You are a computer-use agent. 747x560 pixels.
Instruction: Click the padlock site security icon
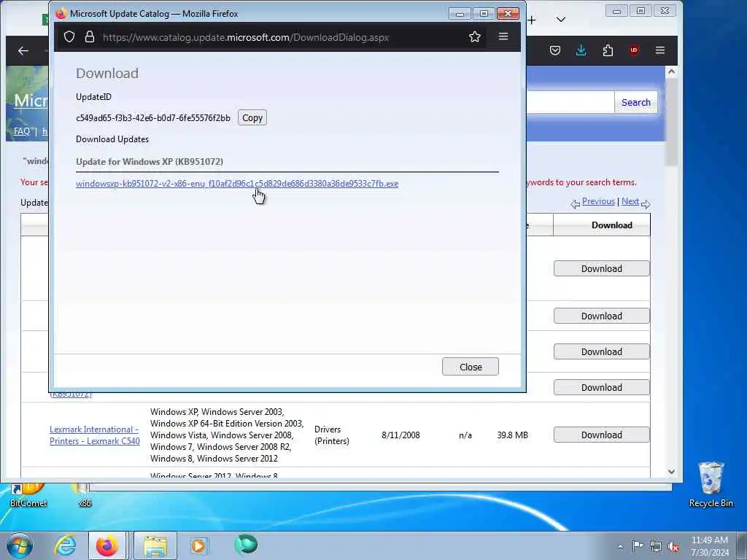(90, 36)
